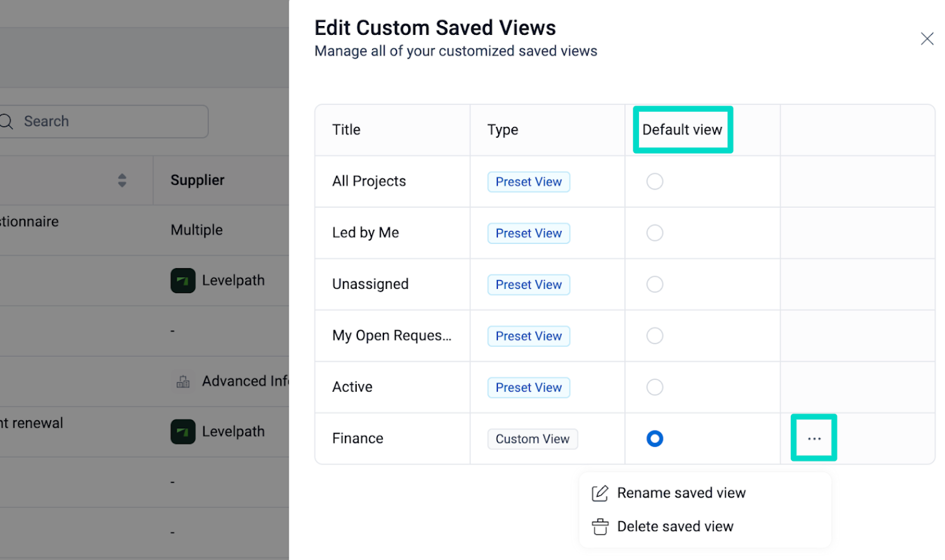This screenshot has width=945, height=560.
Task: Click the trash icon beside Delete saved view
Action: (599, 527)
